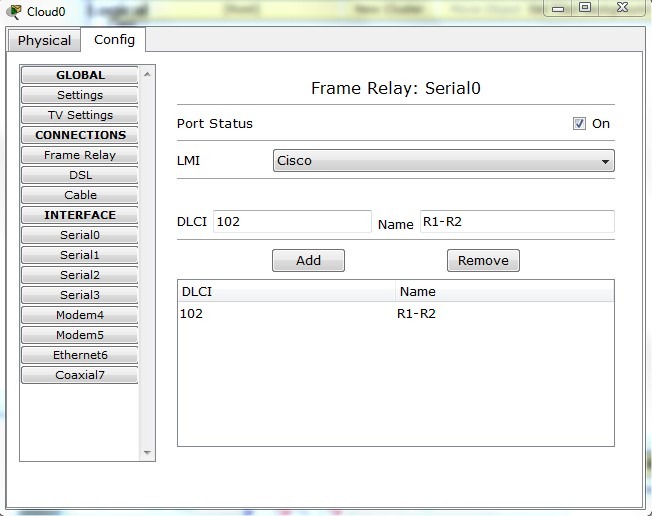The height and width of the screenshot is (516, 652).
Task: Select the Serial0 interface
Action: tap(80, 235)
